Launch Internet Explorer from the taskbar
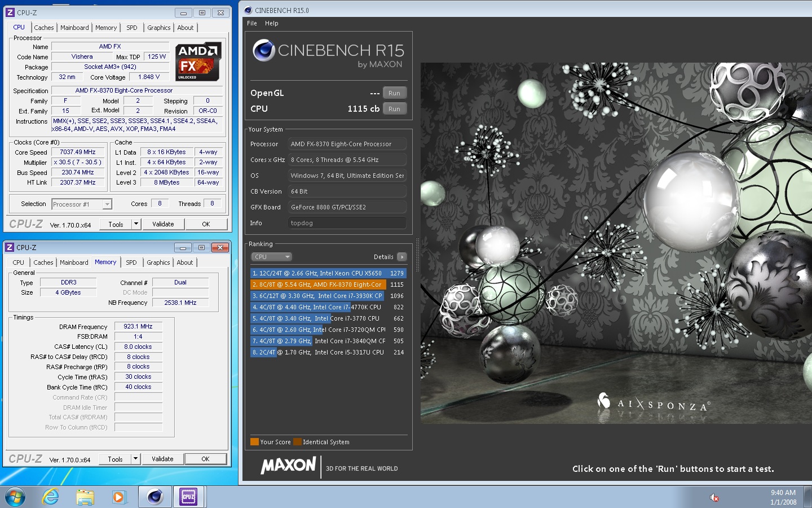 (x=51, y=497)
